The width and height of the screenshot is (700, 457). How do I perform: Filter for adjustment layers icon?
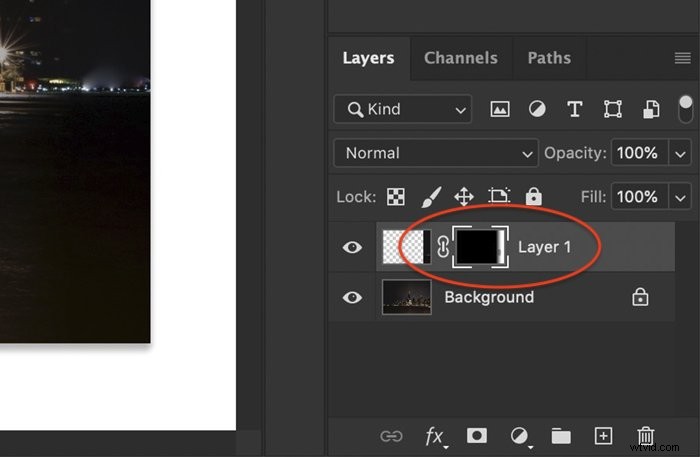click(537, 109)
